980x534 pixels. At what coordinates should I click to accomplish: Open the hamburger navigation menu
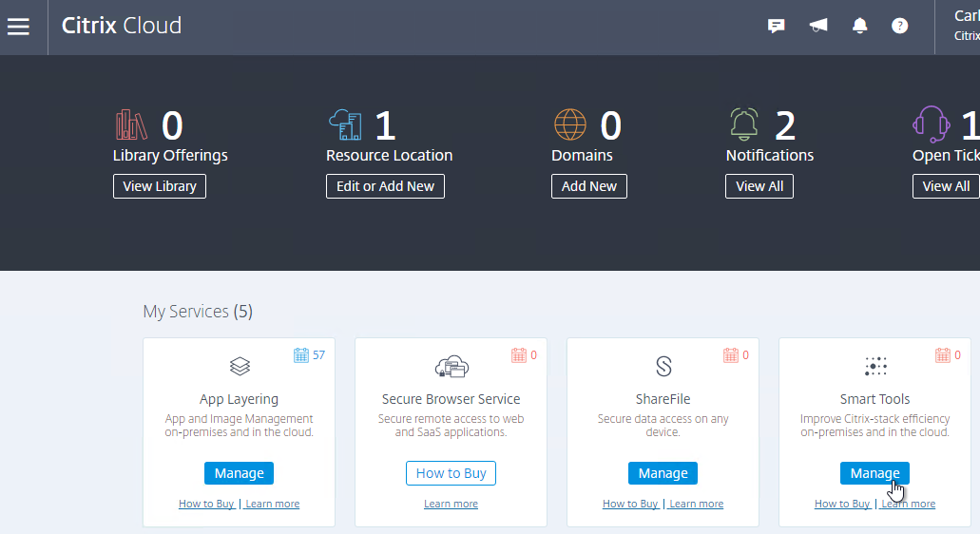pyautogui.click(x=18, y=27)
